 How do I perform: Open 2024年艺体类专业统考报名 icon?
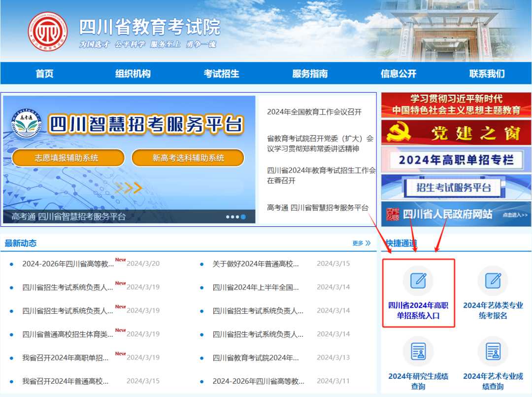[493, 281]
